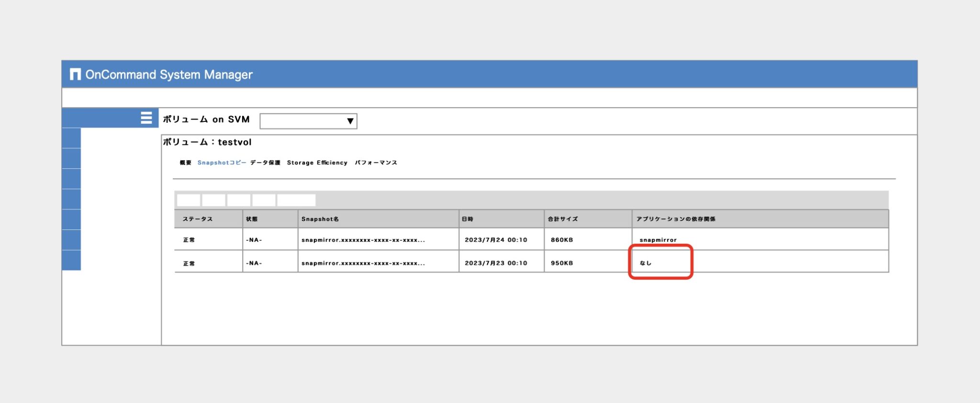Show the パフォーマンス tab
This screenshot has height=403, width=980.
[x=376, y=163]
